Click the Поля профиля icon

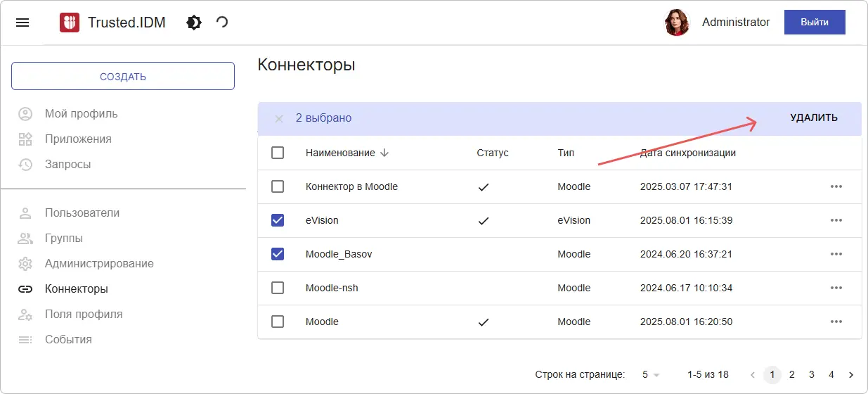25,314
